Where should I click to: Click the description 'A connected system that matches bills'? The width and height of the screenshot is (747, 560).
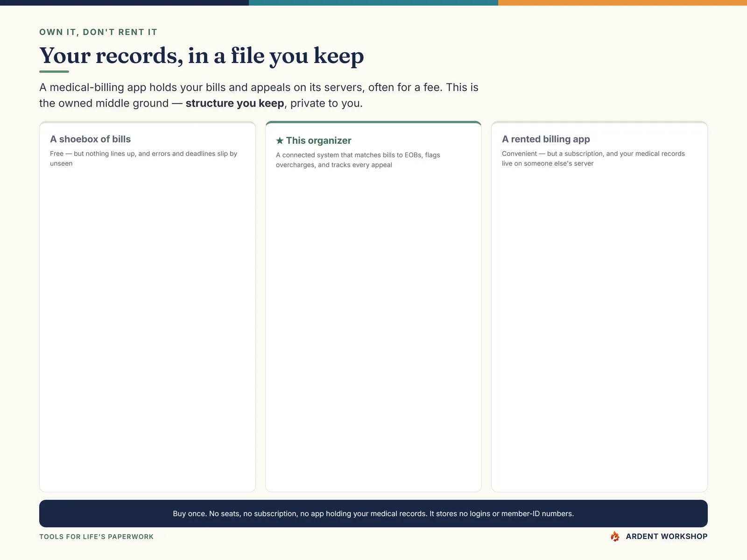[x=358, y=160]
